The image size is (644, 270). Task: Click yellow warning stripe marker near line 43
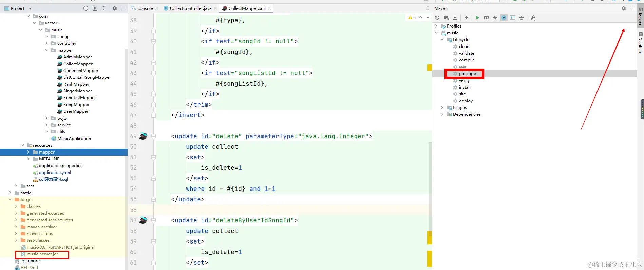tap(429, 67)
